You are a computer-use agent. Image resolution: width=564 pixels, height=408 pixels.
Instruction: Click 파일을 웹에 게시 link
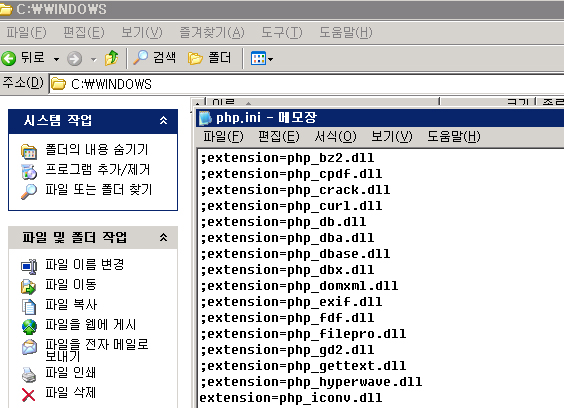pyautogui.click(x=91, y=325)
